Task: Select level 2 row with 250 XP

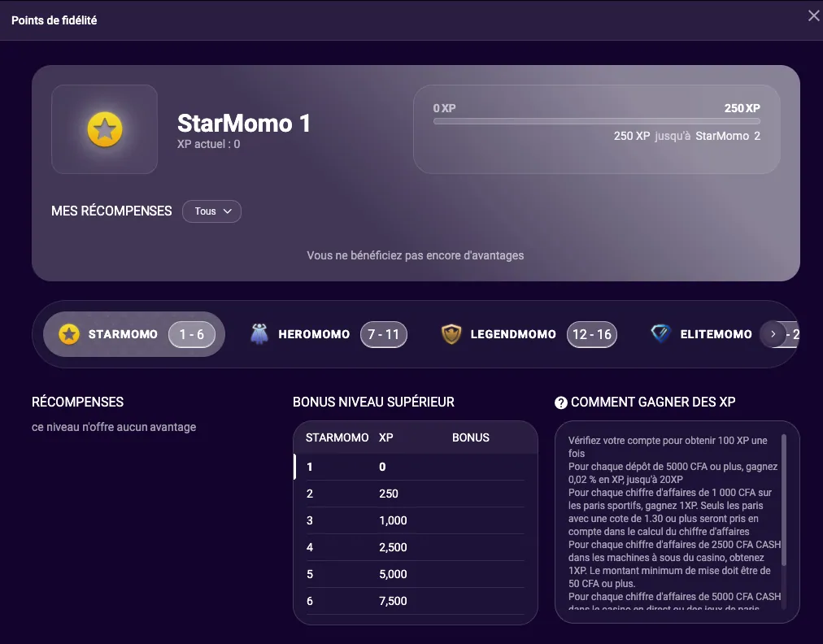Action: pyautogui.click(x=416, y=494)
